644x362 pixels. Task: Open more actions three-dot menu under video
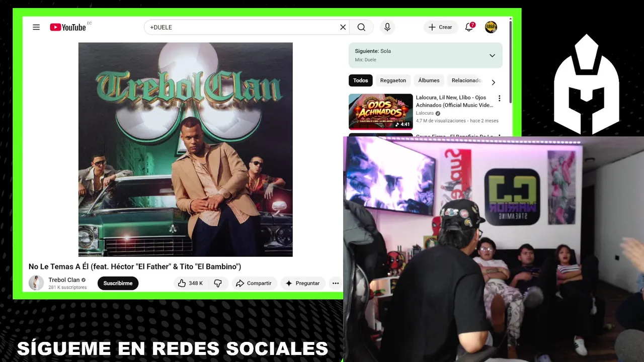336,283
